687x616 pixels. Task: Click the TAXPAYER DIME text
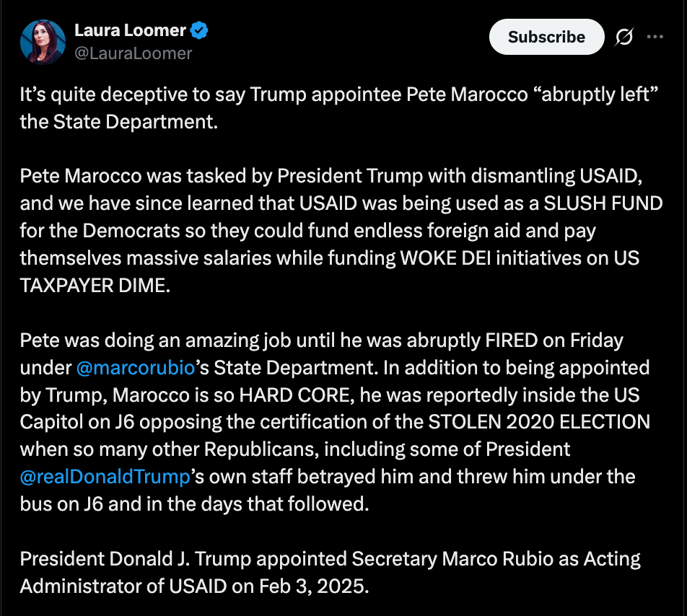coord(95,285)
